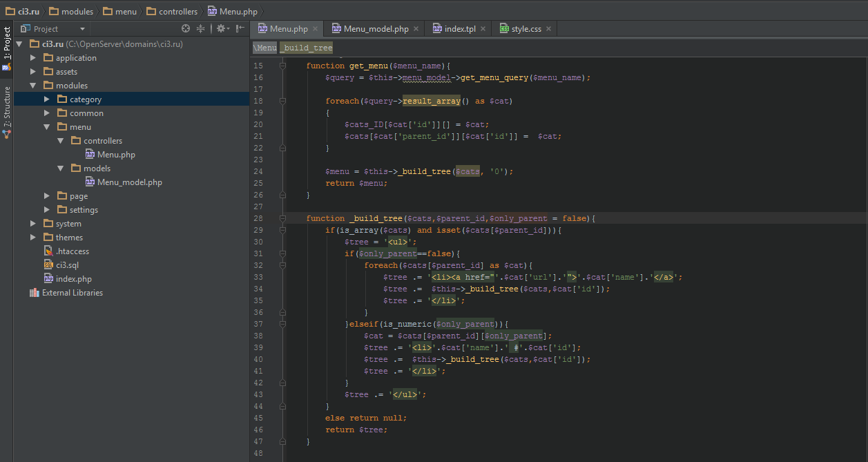Collapse the ci3.ru project root node
Viewport: 868px width, 462px height.
19,44
